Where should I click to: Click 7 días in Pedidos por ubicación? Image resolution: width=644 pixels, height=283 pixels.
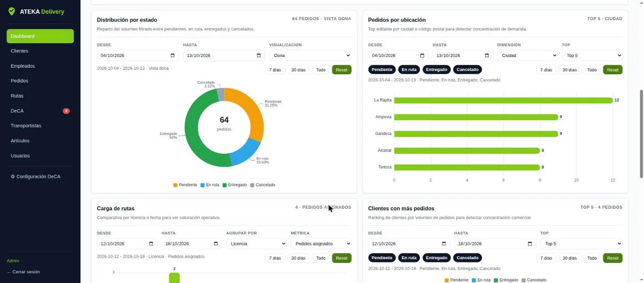(546, 70)
